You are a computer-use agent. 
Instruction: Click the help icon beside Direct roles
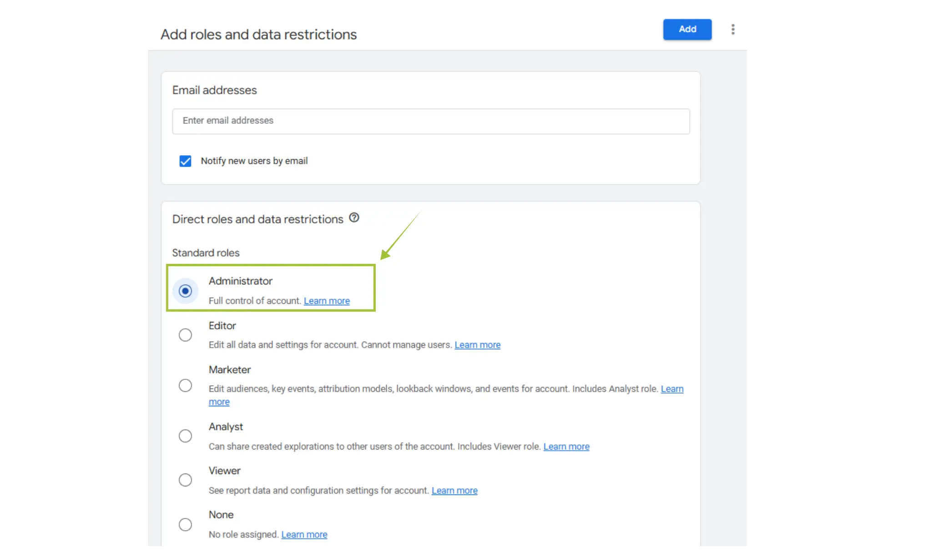coord(354,218)
